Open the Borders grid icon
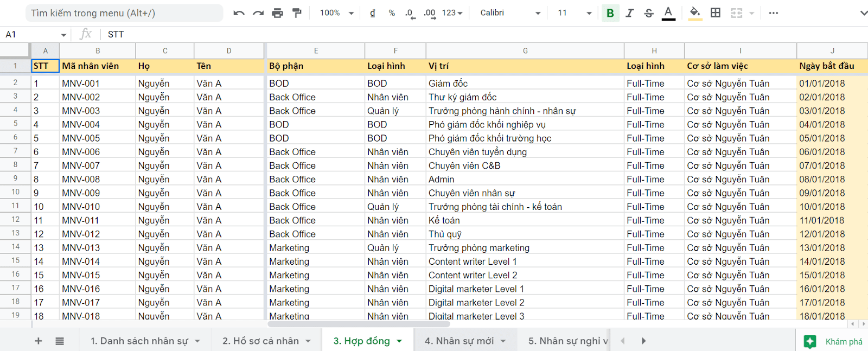The image size is (868, 351). pos(716,12)
